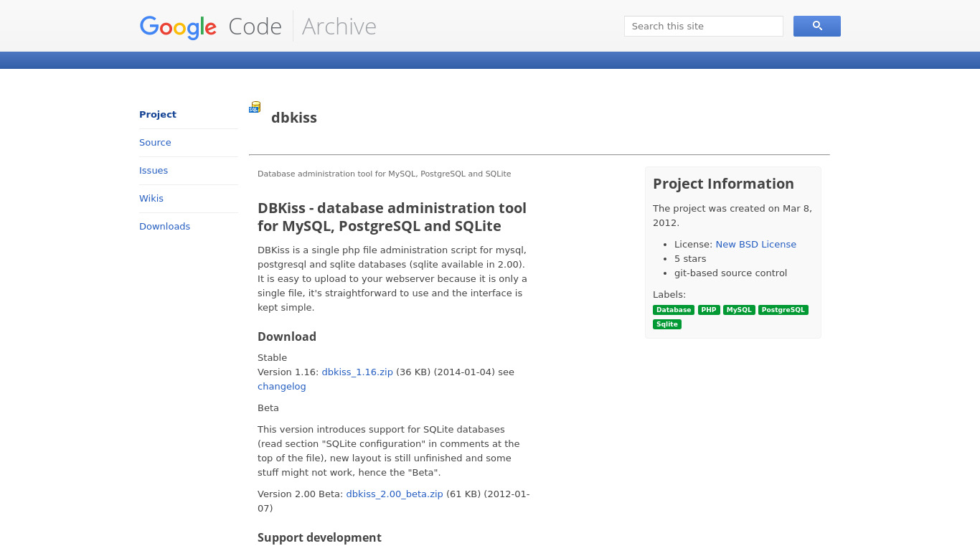Download dbkiss_1.16.zip

(x=357, y=372)
